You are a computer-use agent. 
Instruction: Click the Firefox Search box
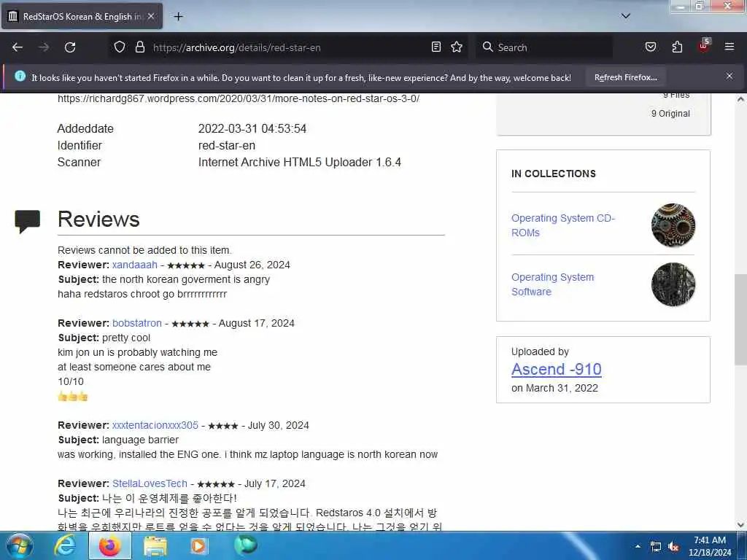(544, 47)
